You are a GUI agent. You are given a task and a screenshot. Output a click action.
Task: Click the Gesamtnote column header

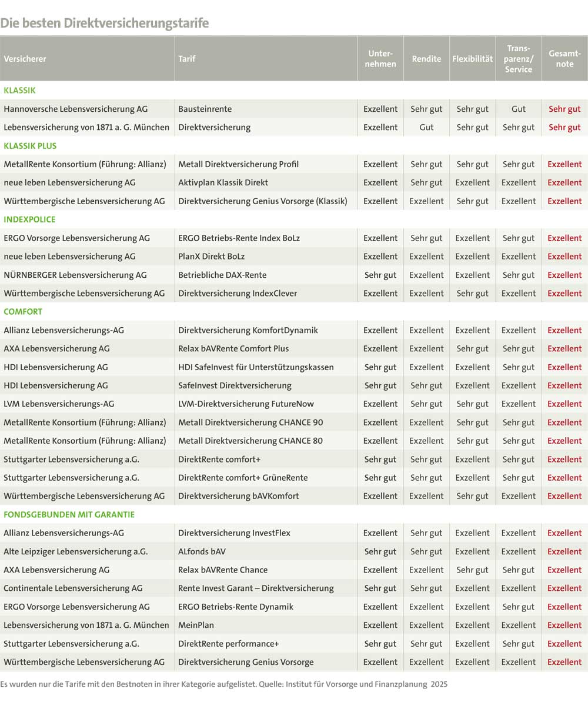pyautogui.click(x=564, y=59)
